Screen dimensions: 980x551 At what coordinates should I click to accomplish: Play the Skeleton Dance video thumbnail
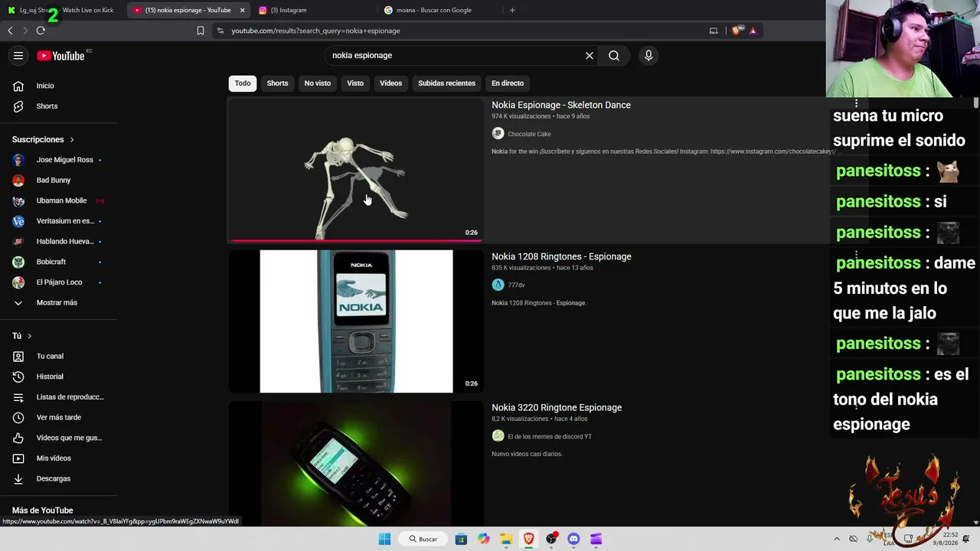pos(356,170)
